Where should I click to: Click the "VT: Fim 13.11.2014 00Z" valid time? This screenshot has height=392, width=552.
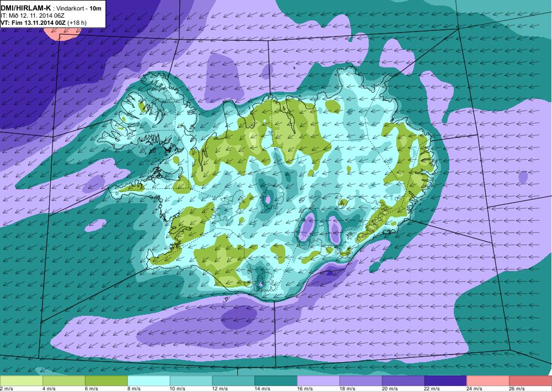pos(34,23)
